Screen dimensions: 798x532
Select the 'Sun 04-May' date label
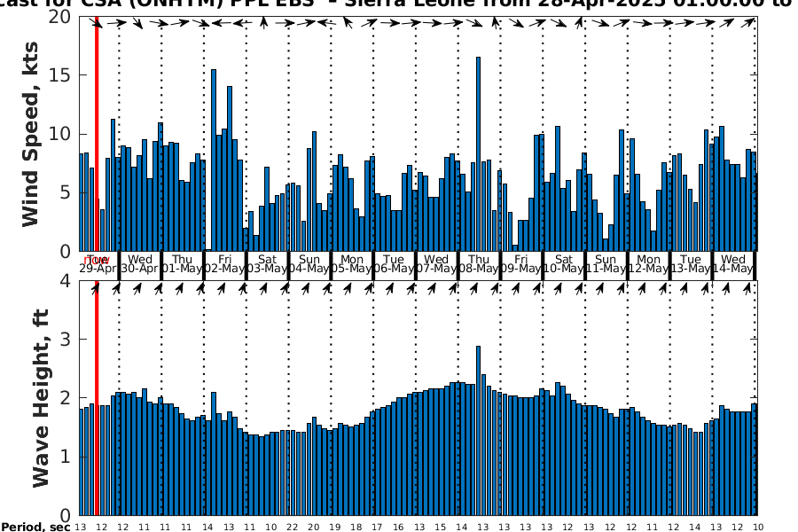[309, 263]
